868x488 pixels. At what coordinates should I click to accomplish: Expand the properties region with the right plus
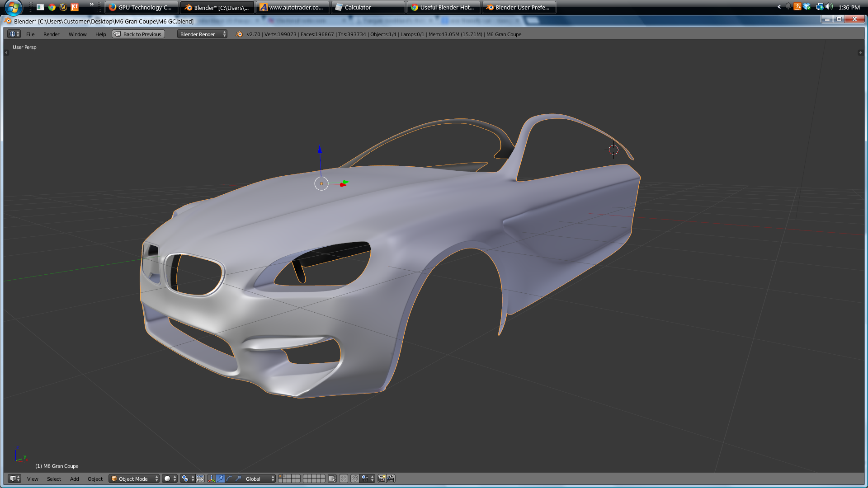[860, 53]
